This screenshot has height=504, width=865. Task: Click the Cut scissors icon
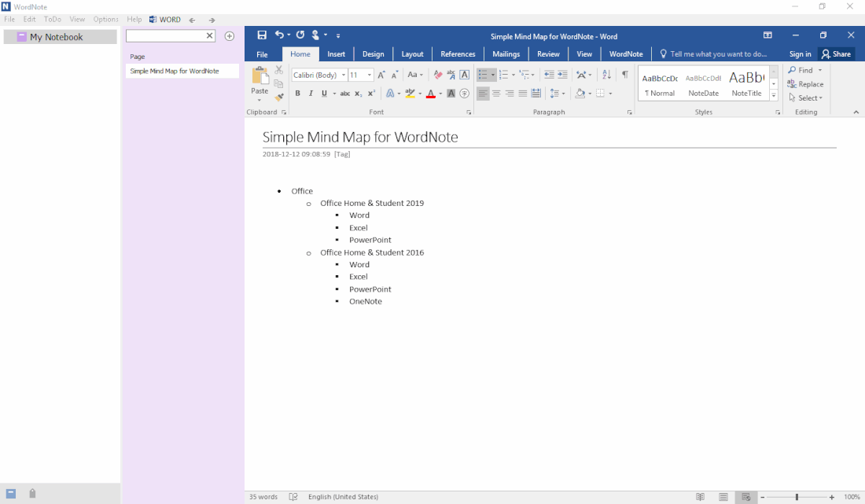(x=278, y=70)
